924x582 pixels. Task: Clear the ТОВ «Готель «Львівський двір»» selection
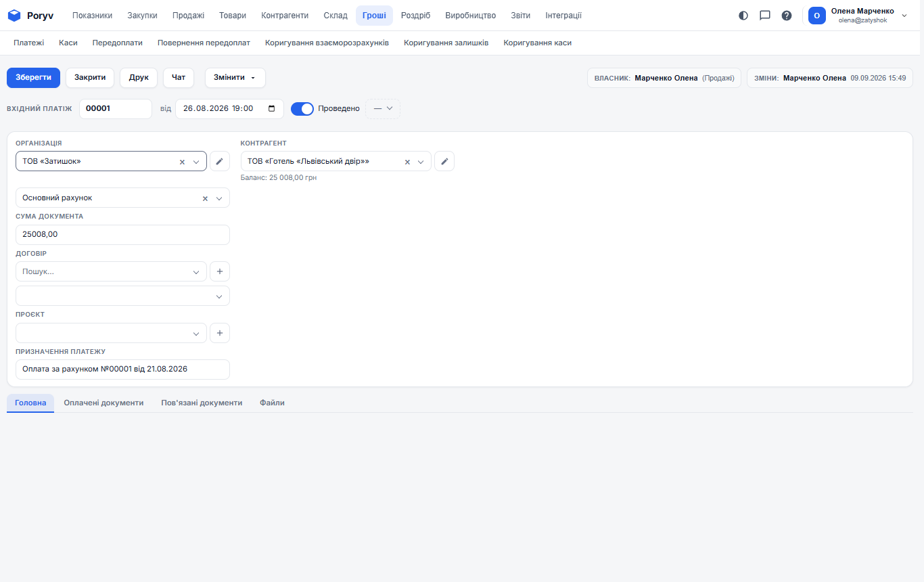(x=407, y=162)
